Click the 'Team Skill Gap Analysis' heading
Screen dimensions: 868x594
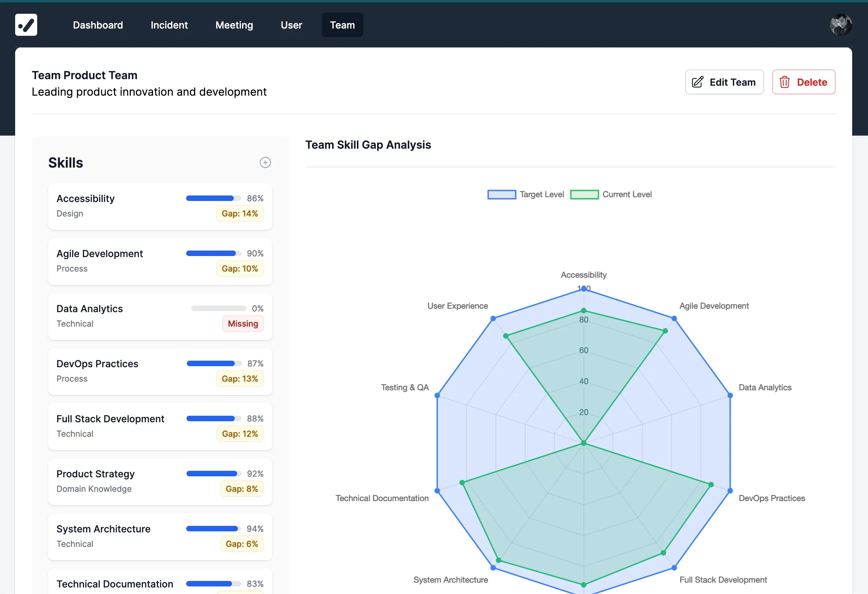coord(368,145)
